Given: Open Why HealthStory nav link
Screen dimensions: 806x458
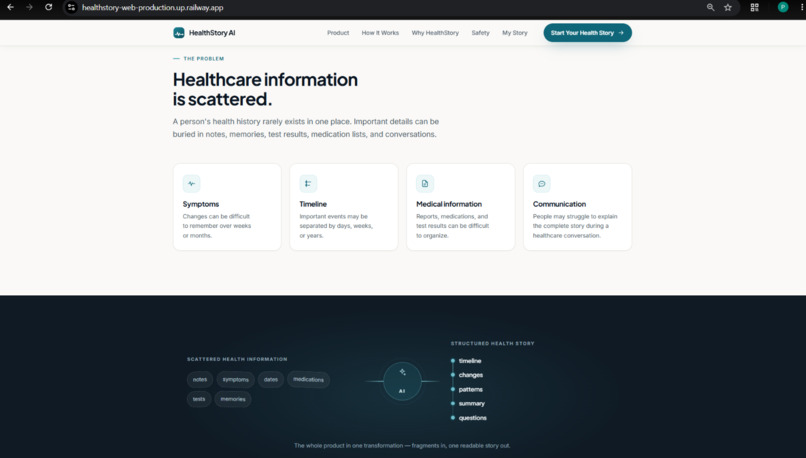Looking at the screenshot, I should 435,33.
